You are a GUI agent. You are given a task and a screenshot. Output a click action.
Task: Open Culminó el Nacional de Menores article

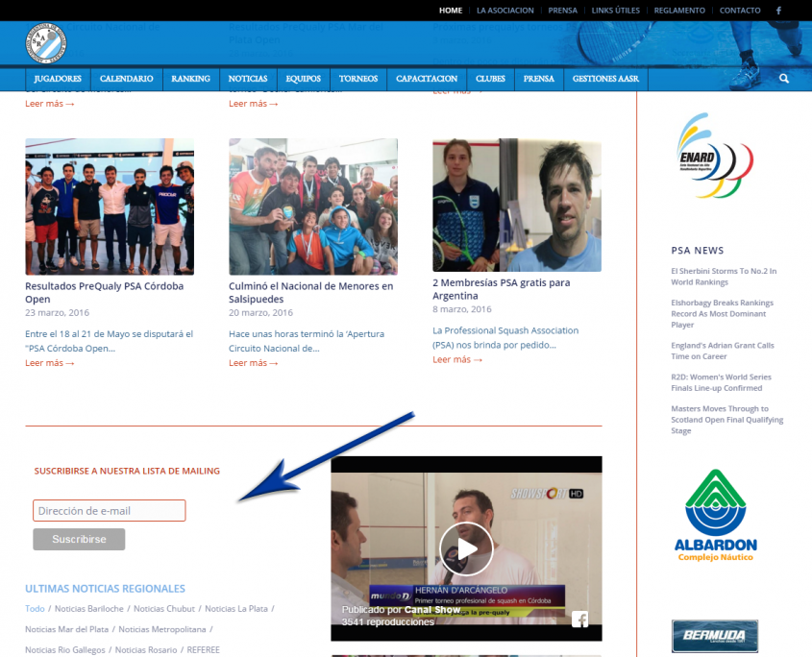click(310, 293)
